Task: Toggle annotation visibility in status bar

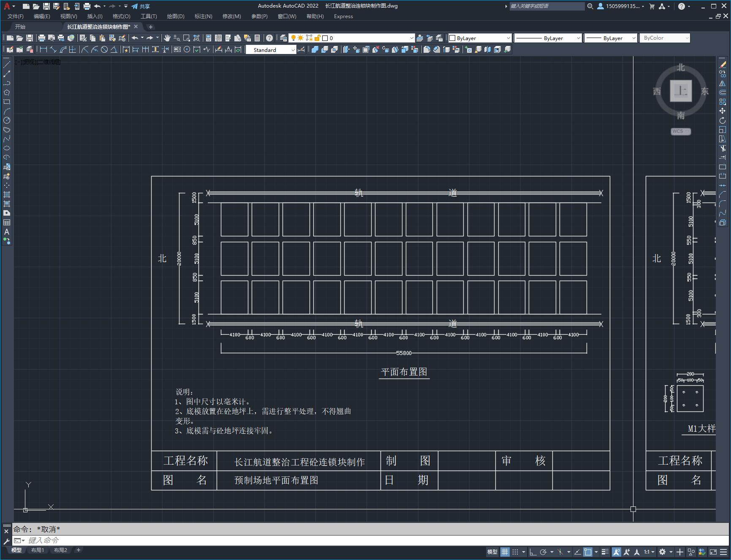Action: (617, 552)
